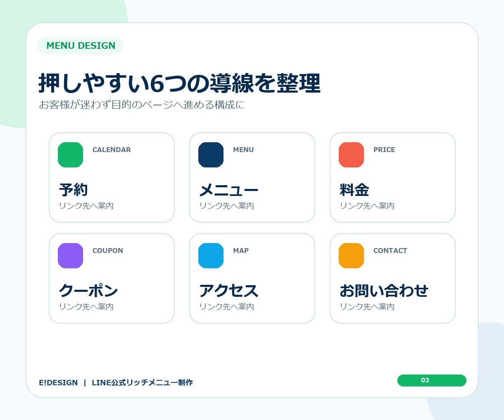
Task: Click the E!DESIGN footer text
Action: 58,382
